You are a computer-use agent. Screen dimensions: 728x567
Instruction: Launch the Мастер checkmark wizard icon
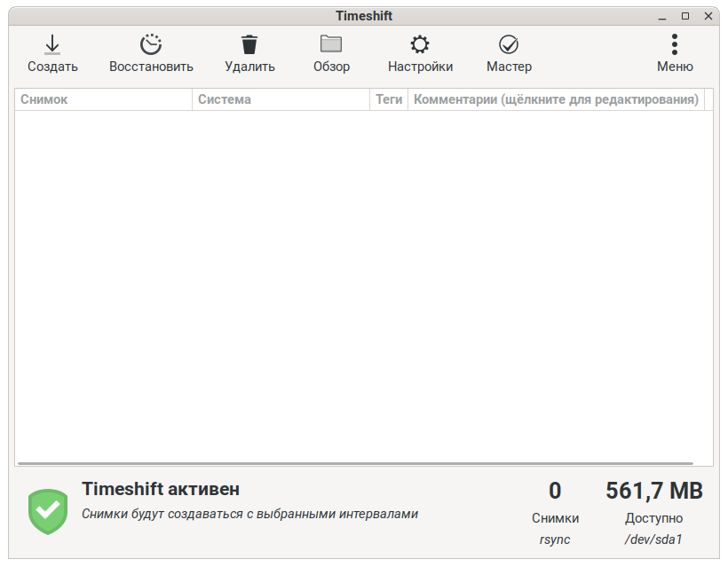[x=509, y=44]
